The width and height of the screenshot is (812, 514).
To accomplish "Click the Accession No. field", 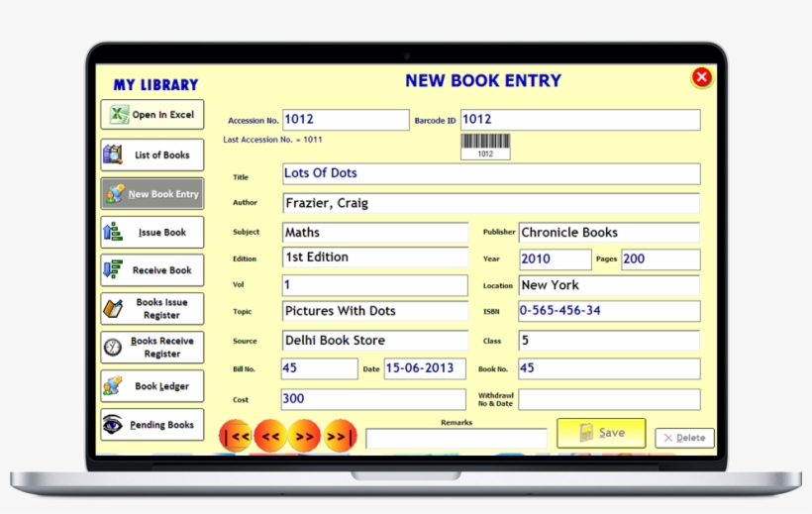I will click(346, 120).
